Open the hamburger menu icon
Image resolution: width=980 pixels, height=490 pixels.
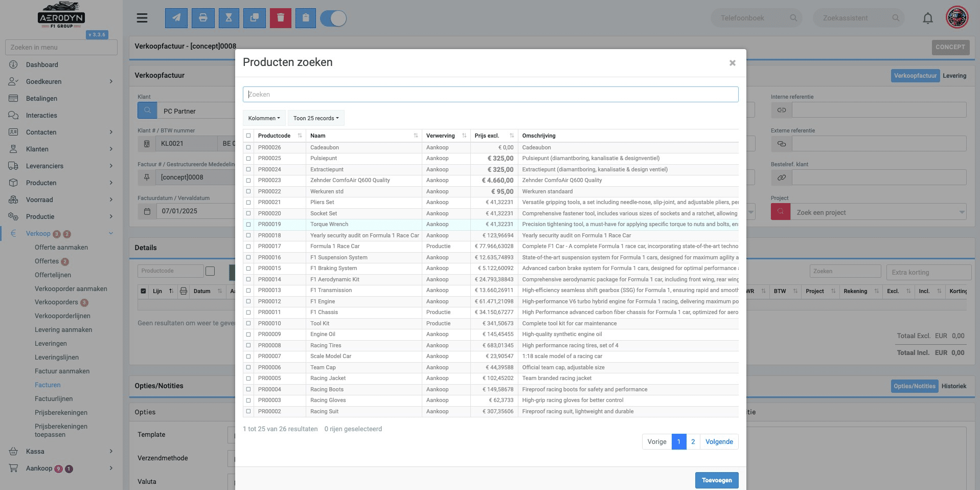142,18
